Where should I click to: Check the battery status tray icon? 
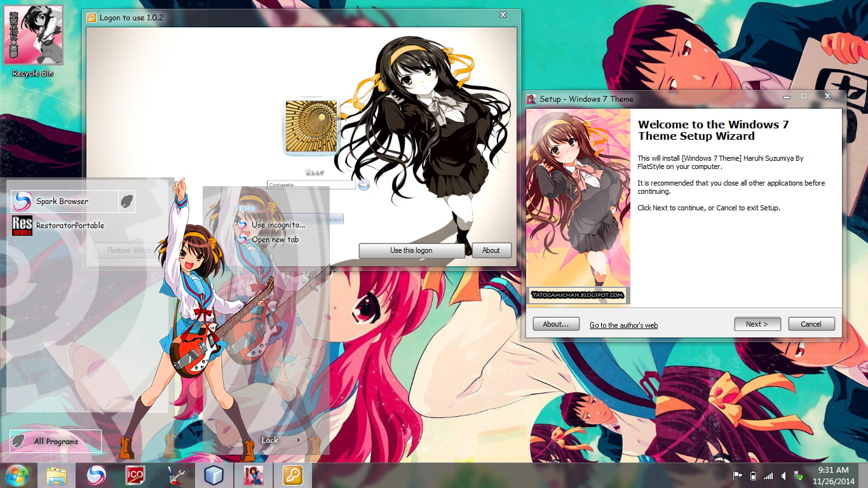tap(753, 476)
